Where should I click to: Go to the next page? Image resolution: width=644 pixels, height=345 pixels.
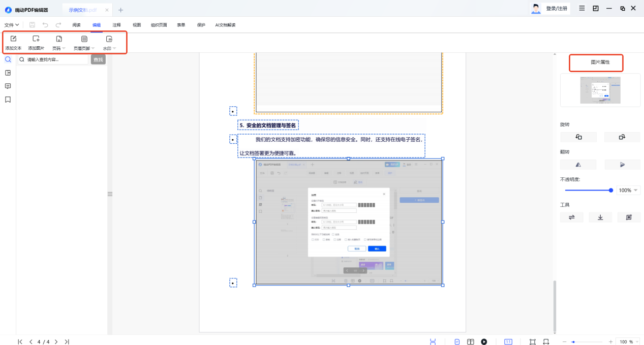click(56, 342)
